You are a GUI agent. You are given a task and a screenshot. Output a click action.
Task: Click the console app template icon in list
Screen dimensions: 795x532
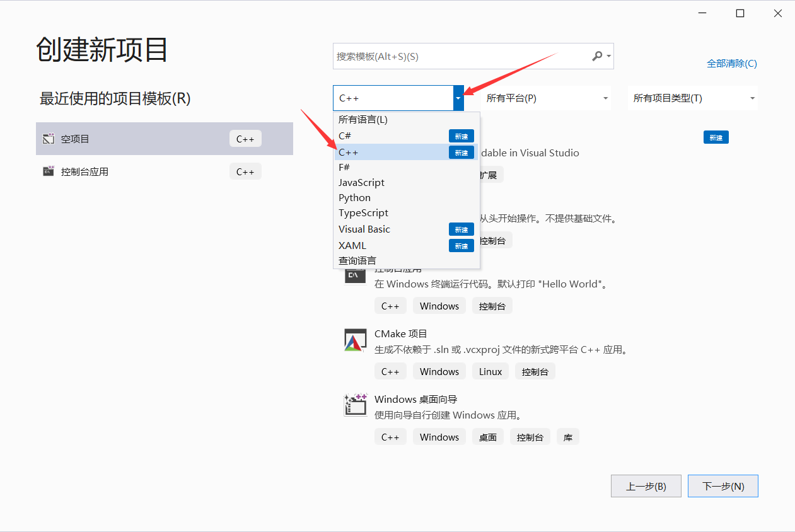point(355,275)
